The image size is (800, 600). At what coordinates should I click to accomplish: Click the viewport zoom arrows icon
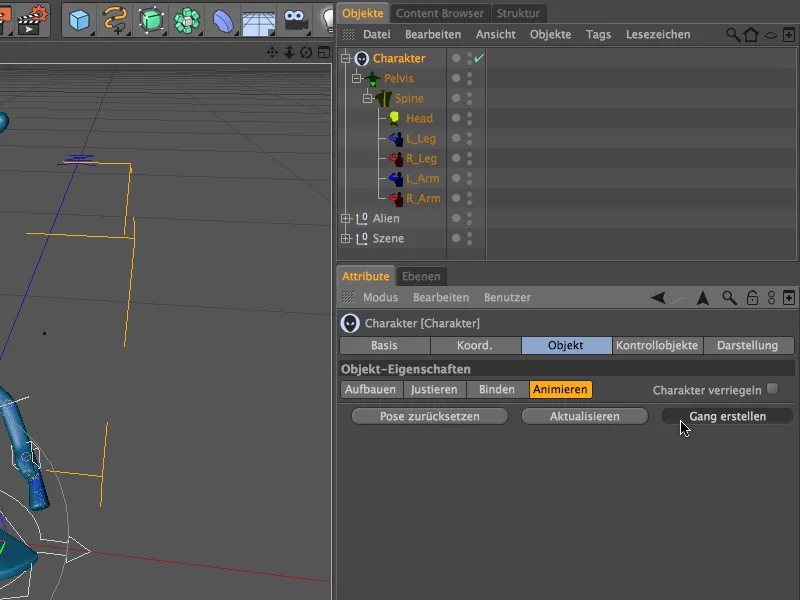click(x=289, y=52)
